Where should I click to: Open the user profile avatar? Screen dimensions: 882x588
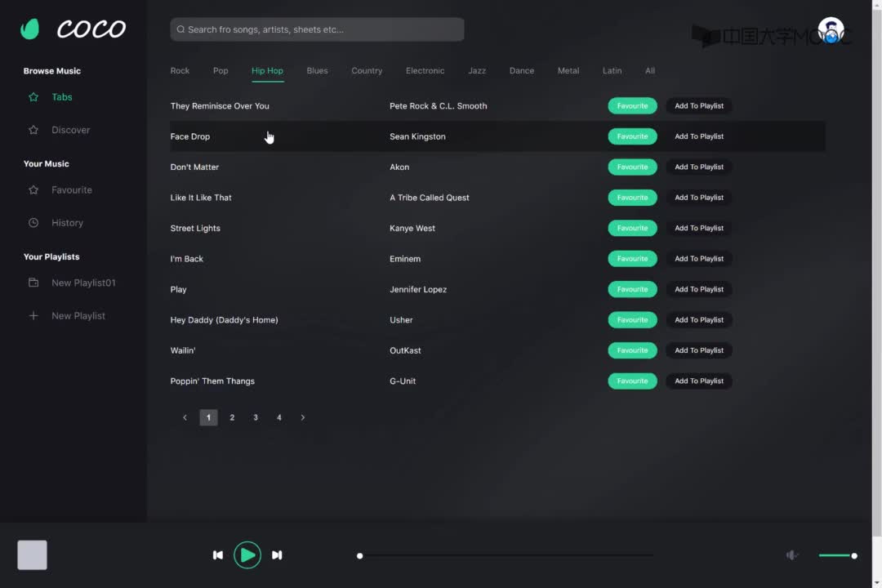tap(831, 30)
